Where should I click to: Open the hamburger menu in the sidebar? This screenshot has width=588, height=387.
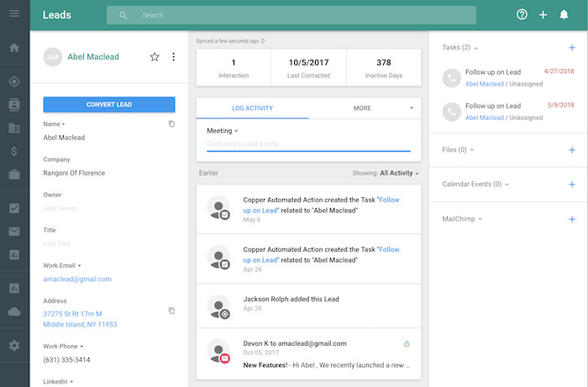pos(14,14)
